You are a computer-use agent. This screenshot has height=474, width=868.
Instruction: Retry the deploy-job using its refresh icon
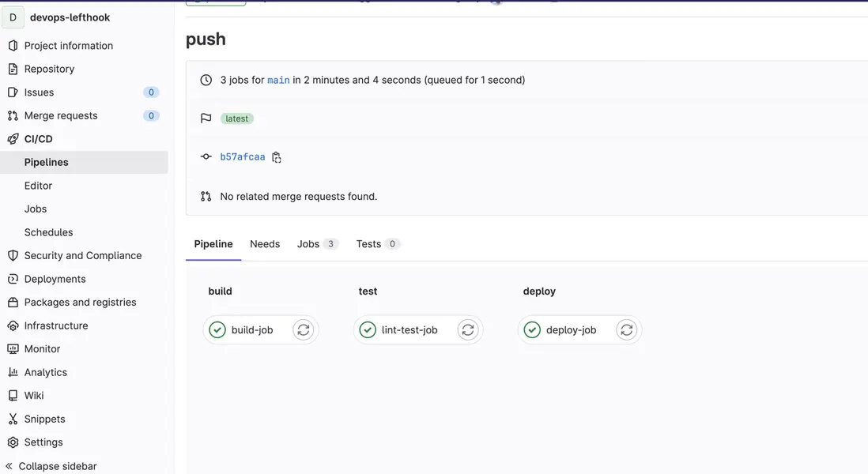point(627,330)
